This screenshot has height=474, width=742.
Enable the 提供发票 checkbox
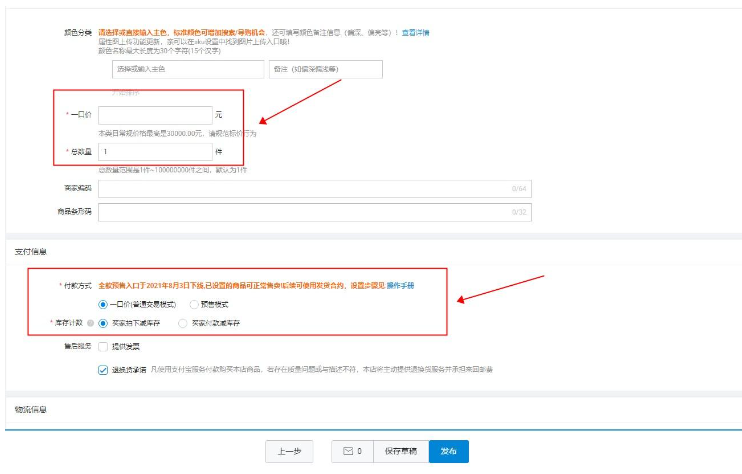[103, 346]
